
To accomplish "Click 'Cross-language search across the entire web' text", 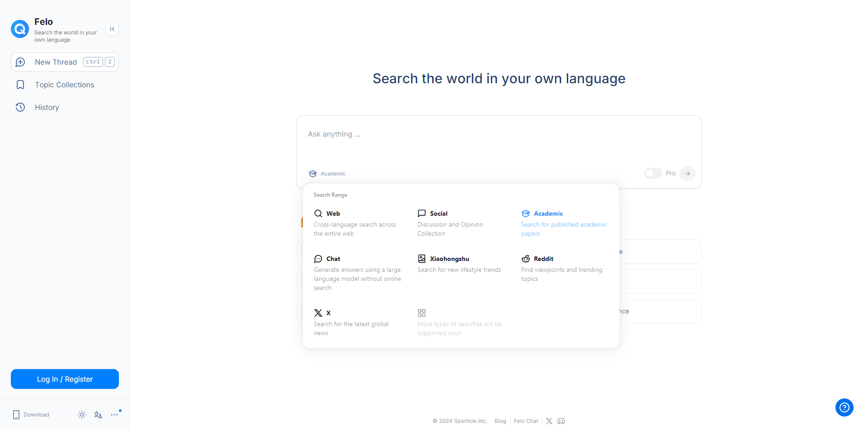I will (x=355, y=229).
